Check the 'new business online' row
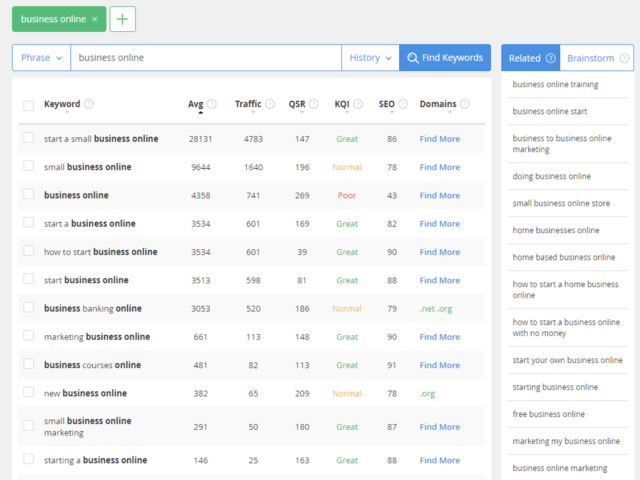 point(29,392)
